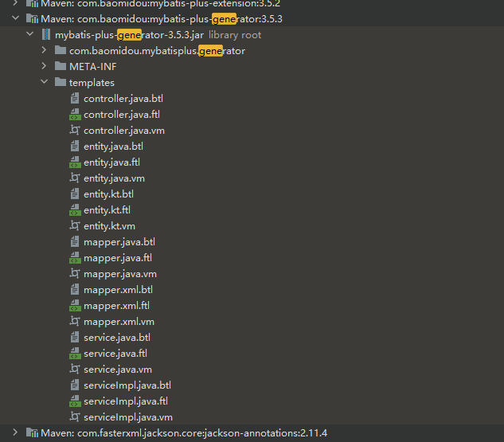Expand the mybatis-plus-extension:3.5.2 Maven library
Image resolution: width=504 pixels, height=442 pixels.
15,3
